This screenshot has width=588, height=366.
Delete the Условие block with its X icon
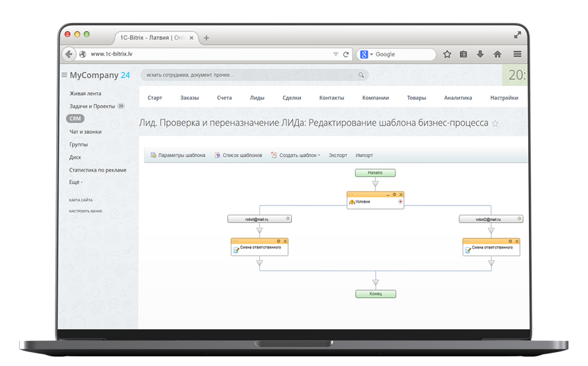point(401,194)
